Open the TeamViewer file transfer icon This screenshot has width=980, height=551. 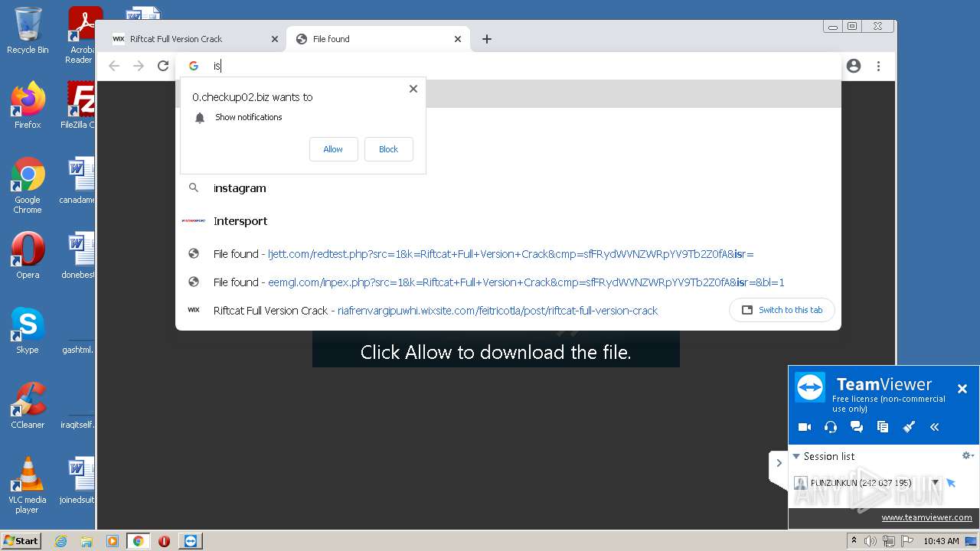tap(883, 427)
